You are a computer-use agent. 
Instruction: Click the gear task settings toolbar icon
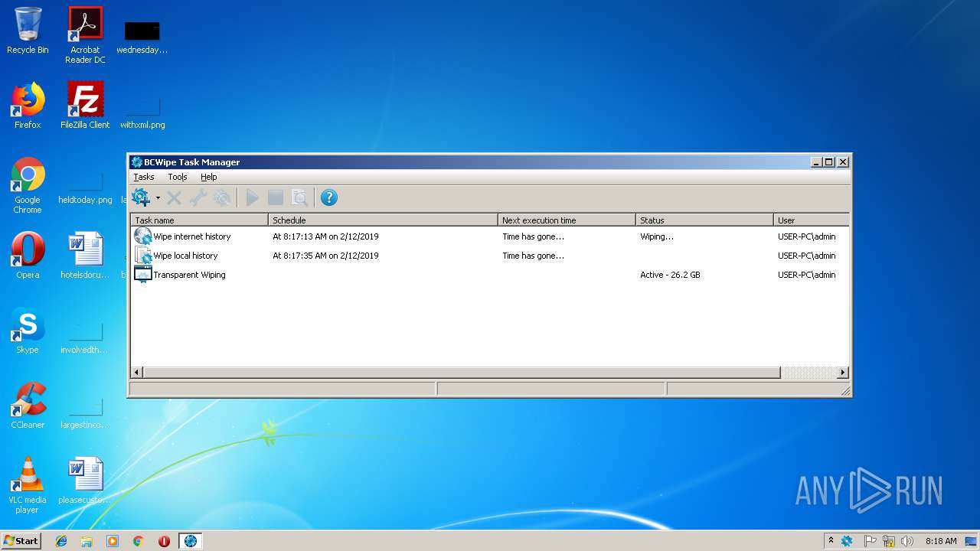pyautogui.click(x=222, y=198)
